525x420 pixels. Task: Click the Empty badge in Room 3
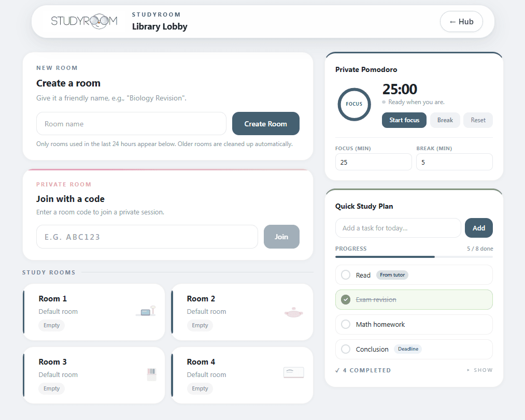pos(51,388)
